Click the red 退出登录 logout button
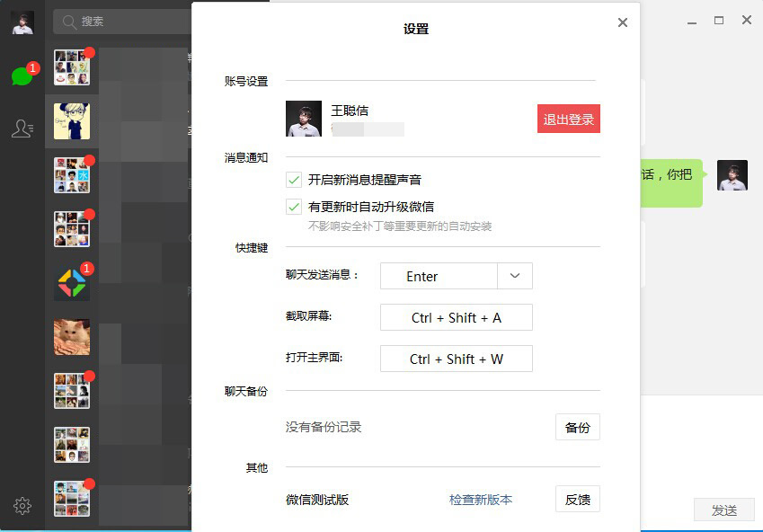 [568, 119]
